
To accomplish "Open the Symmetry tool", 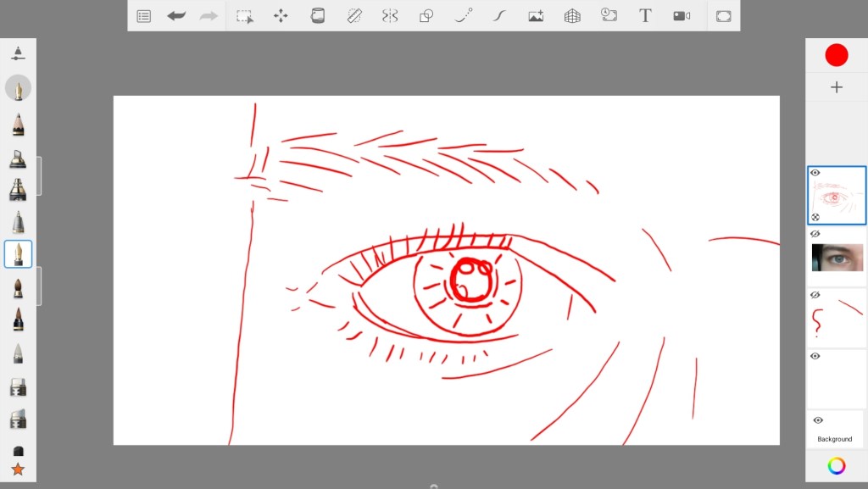I will coord(390,16).
